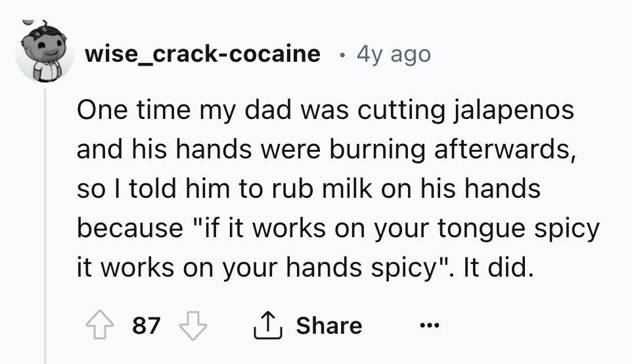Click the Share button label
632x364 pixels.
click(x=329, y=325)
